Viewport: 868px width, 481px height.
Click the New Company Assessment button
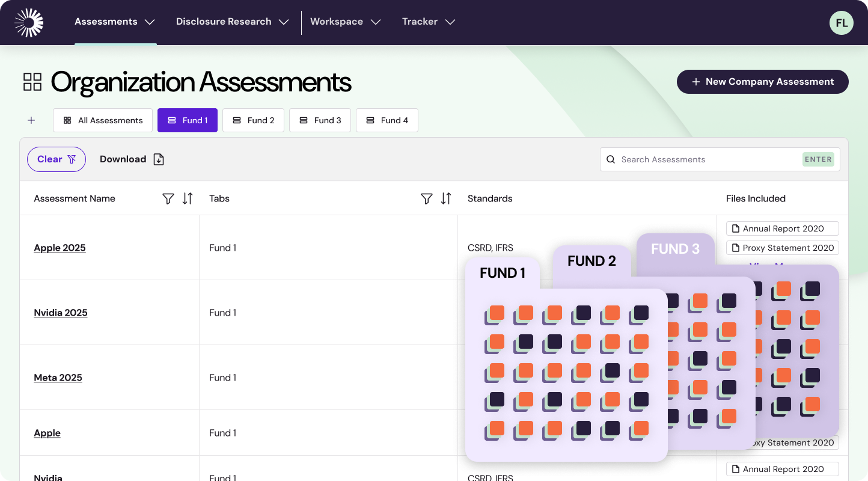click(x=762, y=82)
